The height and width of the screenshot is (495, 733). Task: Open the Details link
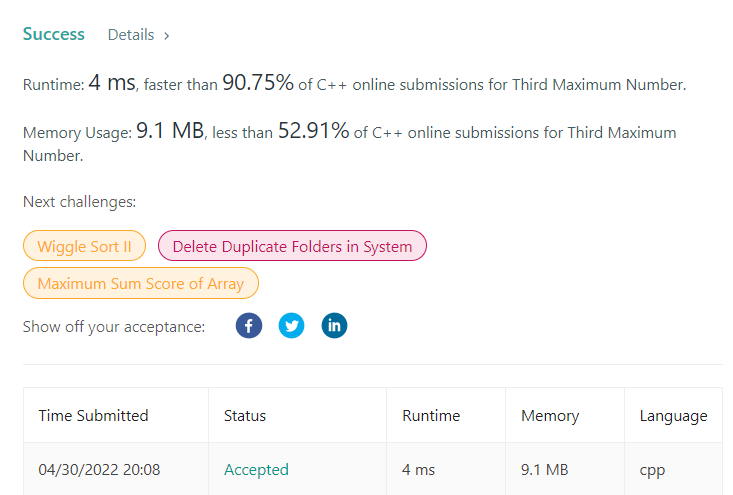(x=131, y=35)
